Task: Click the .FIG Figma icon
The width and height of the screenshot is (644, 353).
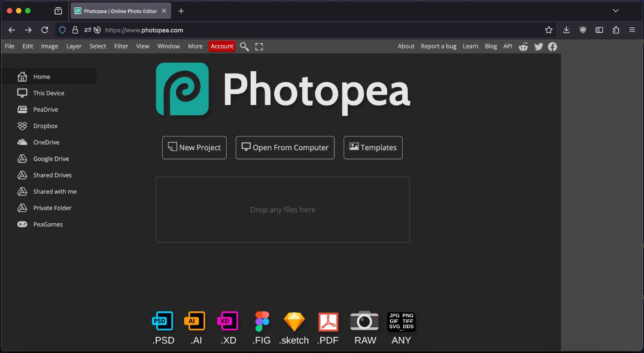Action: [262, 322]
